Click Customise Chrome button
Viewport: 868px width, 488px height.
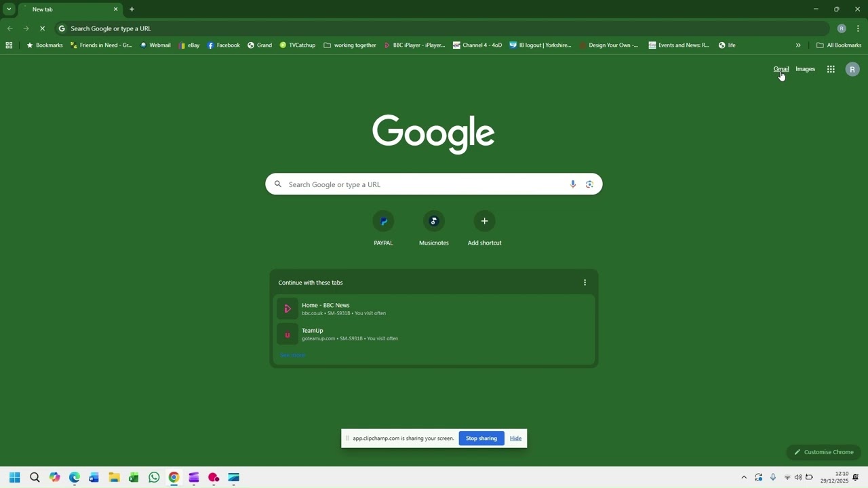[824, 452]
